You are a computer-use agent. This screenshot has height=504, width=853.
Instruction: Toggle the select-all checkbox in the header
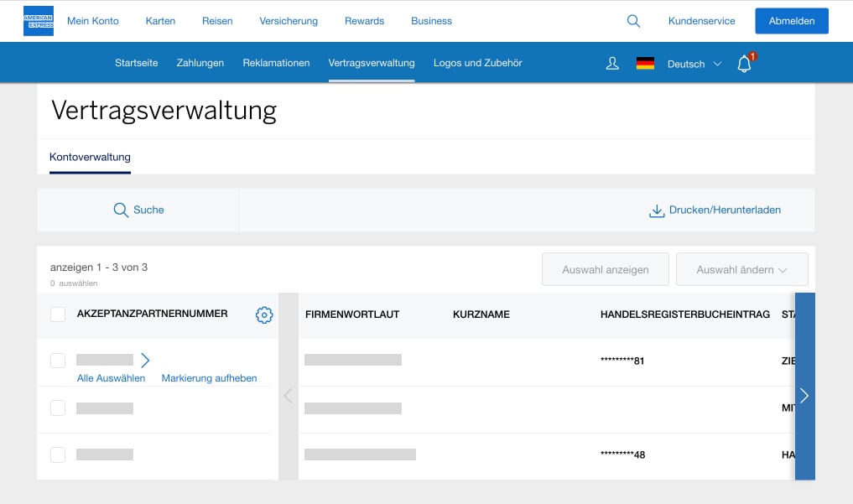pyautogui.click(x=58, y=314)
